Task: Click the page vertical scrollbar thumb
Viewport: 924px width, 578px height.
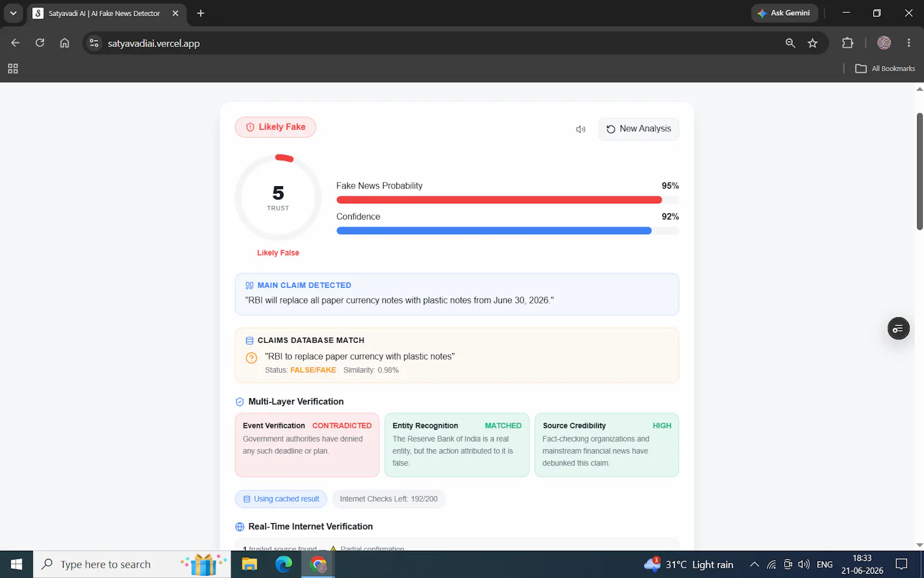Action: click(x=919, y=172)
